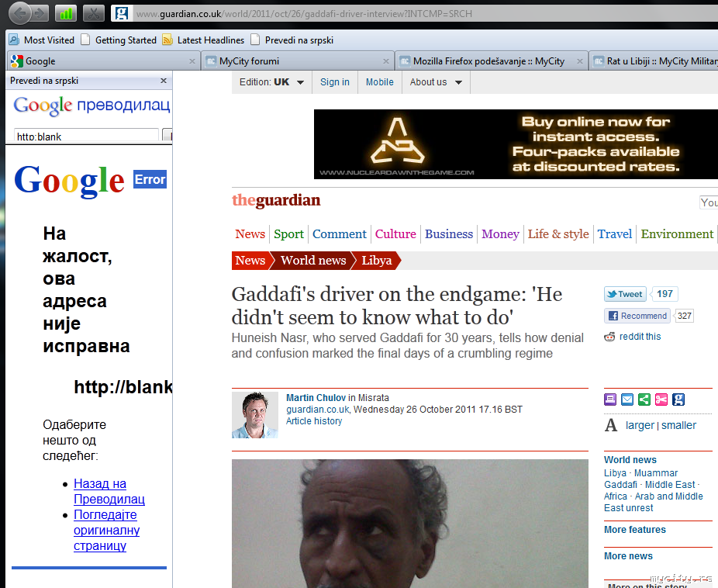Open the Arab and Middle East unrest link

[654, 502]
